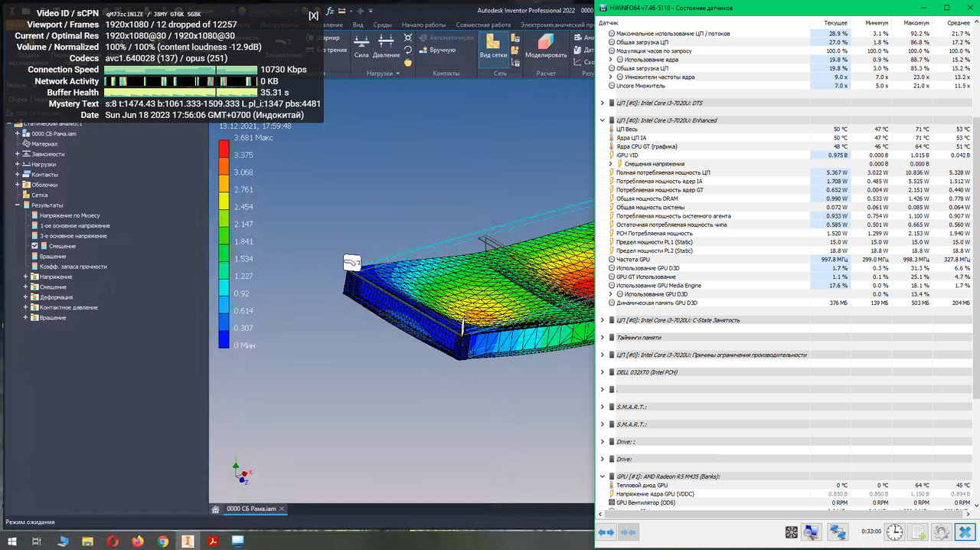Switch to Inventor app on the taskbar

[188, 541]
